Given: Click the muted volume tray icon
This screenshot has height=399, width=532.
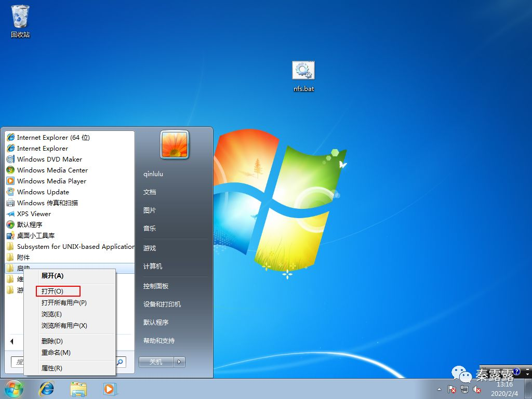Looking at the screenshot, I should pyautogui.click(x=477, y=390).
